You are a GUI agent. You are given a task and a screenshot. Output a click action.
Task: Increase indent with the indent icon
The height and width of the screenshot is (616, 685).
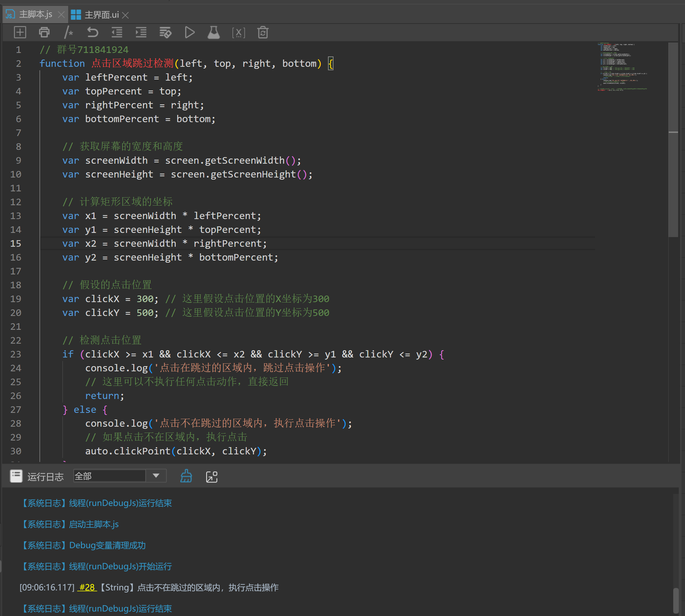pyautogui.click(x=141, y=33)
